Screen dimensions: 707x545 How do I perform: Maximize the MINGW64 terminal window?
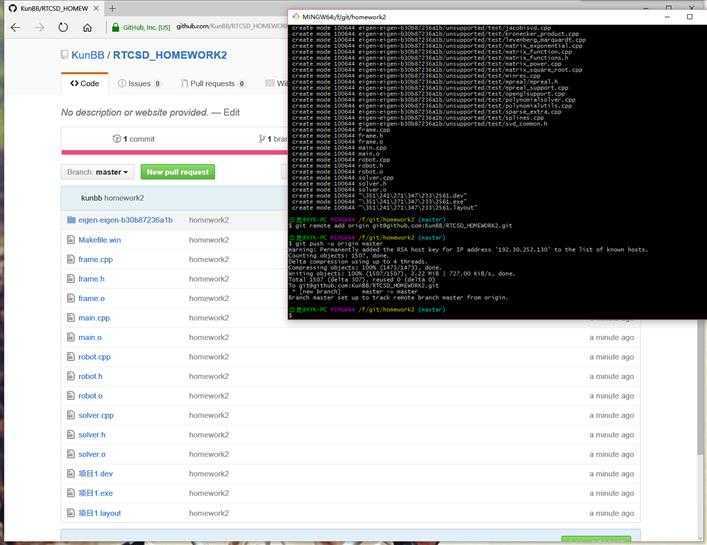689,17
